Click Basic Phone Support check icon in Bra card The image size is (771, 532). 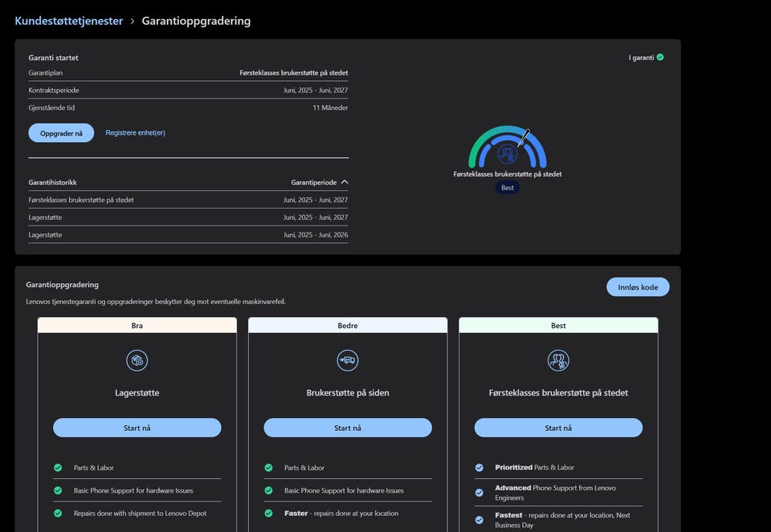58,490
